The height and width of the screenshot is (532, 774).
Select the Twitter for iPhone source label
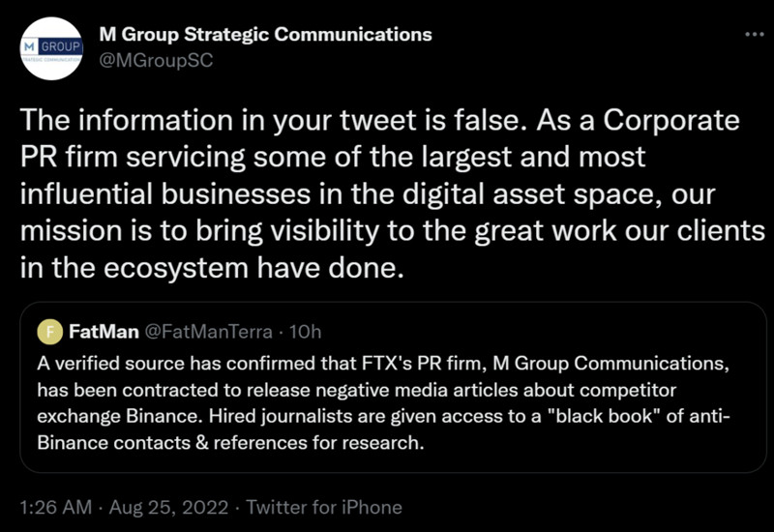click(324, 507)
